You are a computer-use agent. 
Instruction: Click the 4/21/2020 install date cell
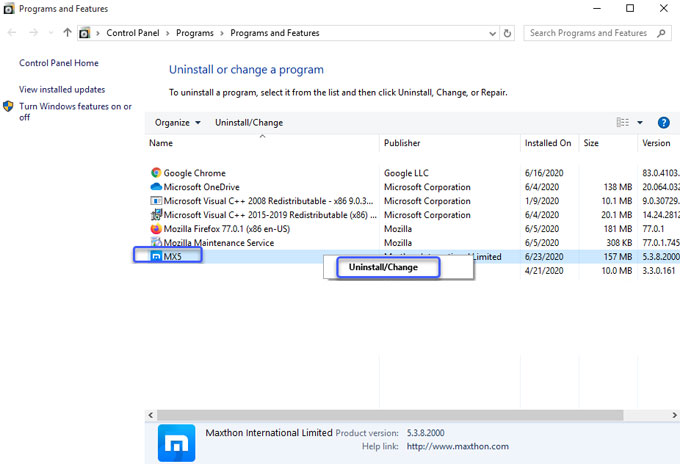(x=544, y=271)
